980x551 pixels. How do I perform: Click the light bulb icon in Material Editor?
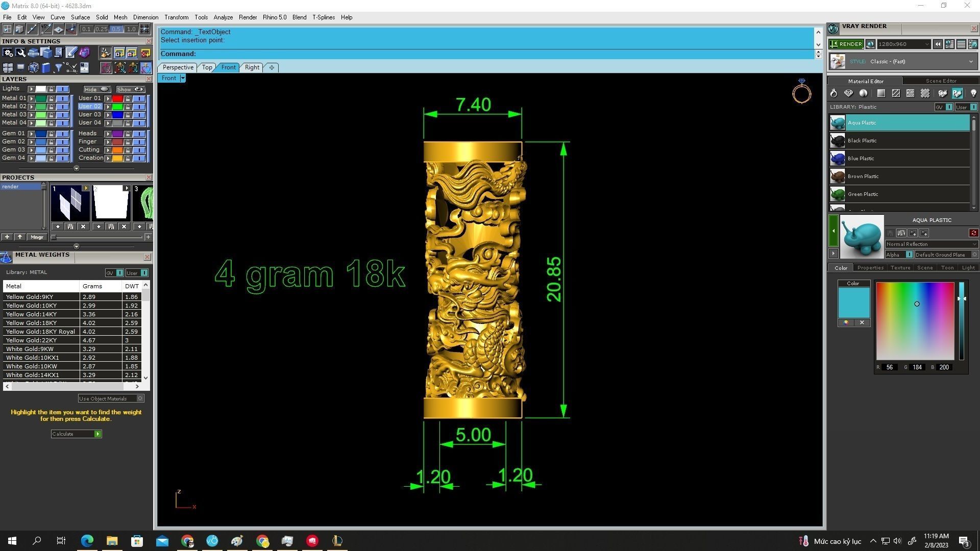pyautogui.click(x=973, y=93)
